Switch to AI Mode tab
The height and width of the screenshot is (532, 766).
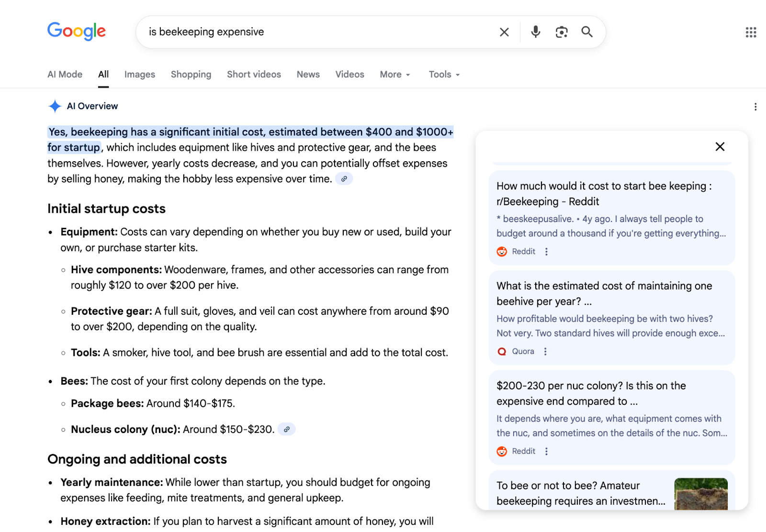click(65, 75)
